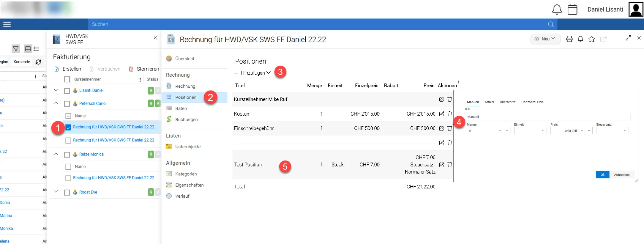Click Stornieren in Fakturierung
The image size is (644, 244).
coord(144,69)
